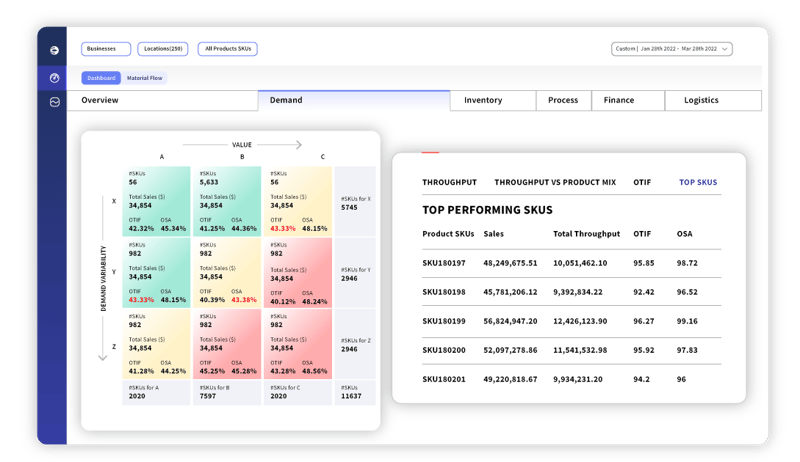Click the grand total #SKUs 11637
800x462 pixels.
(355, 393)
